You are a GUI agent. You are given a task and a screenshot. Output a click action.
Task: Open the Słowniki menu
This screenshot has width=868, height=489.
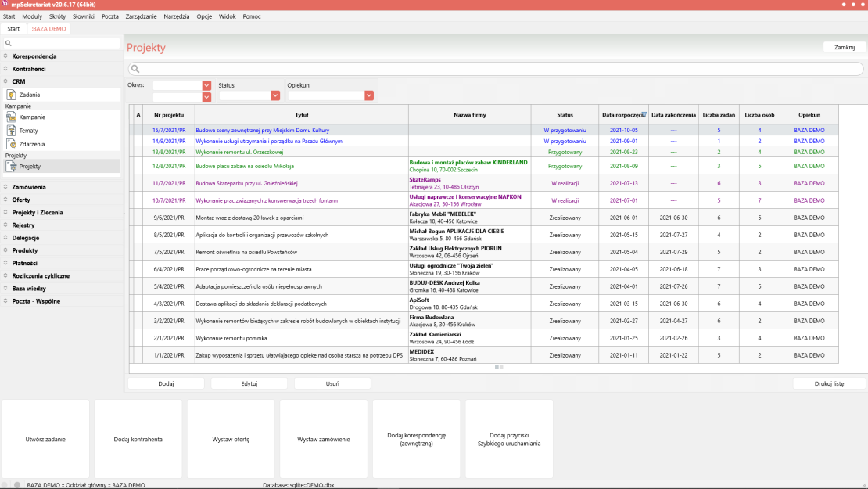click(84, 16)
